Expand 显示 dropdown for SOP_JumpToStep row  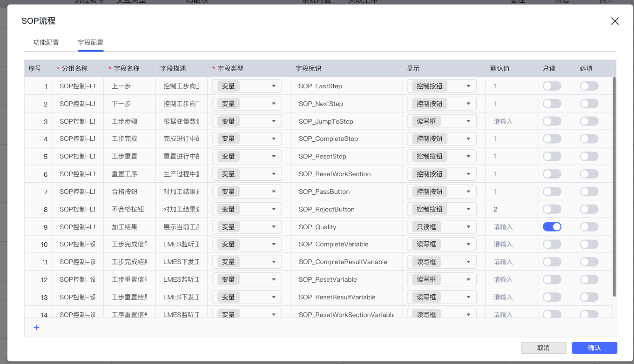click(x=441, y=121)
